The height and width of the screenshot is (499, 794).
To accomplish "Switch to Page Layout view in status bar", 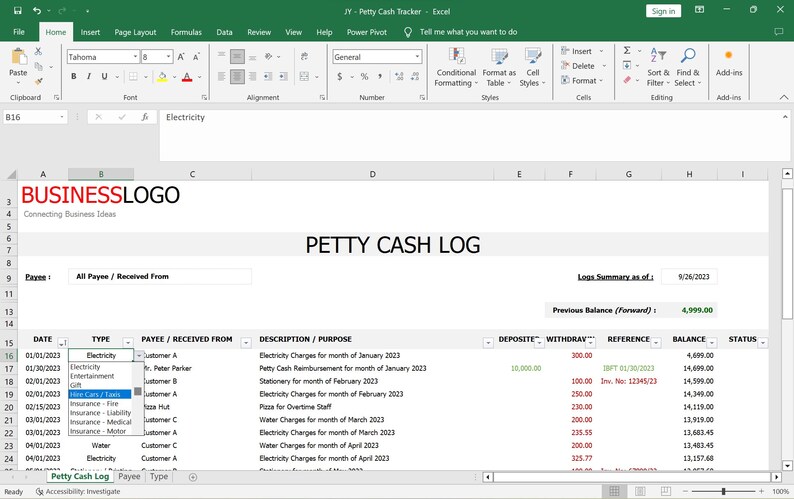I will click(x=640, y=491).
